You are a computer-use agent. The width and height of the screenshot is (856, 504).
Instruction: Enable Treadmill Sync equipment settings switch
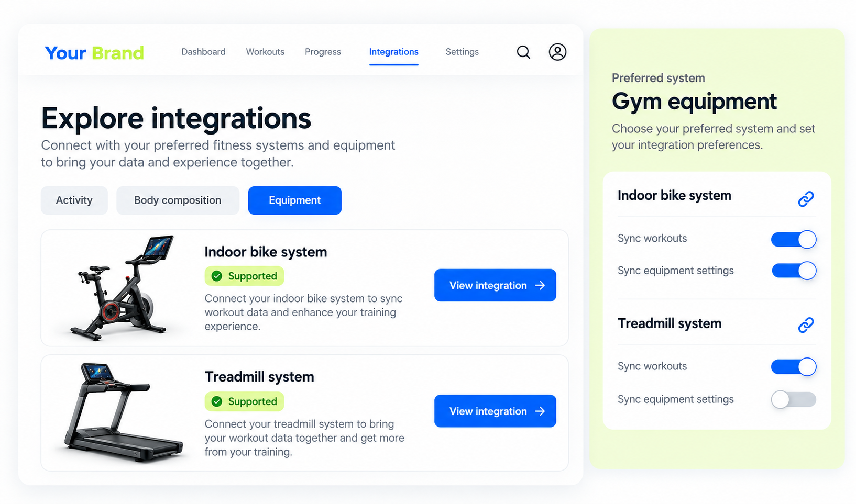point(794,399)
